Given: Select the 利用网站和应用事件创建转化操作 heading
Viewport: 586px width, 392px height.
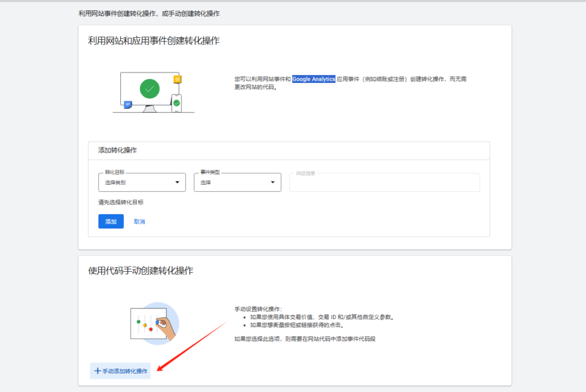Looking at the screenshot, I should tap(152, 41).
